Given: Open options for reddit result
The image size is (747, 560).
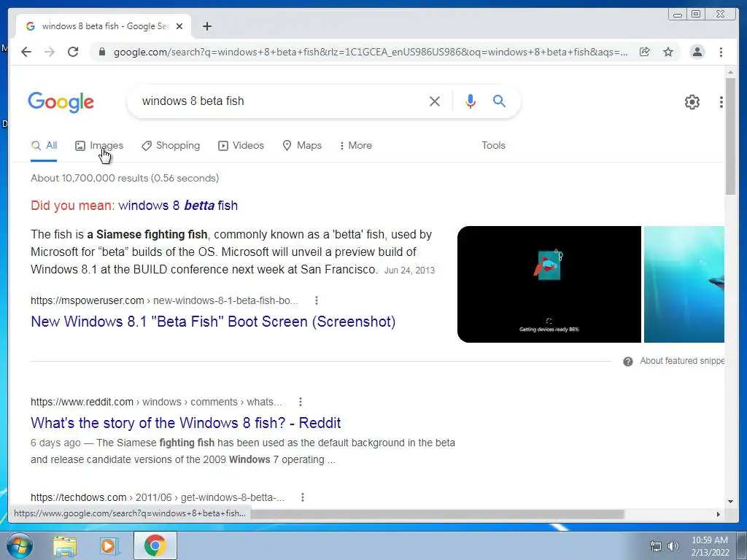Looking at the screenshot, I should point(300,402).
